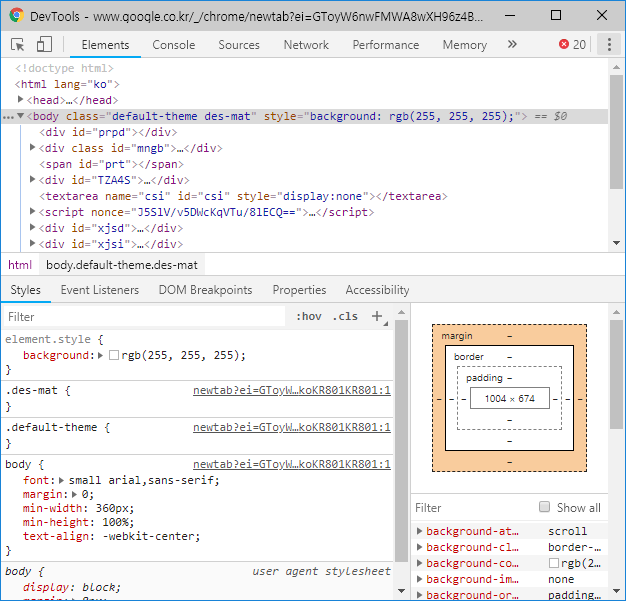Toggle the device toolbar icon
Screen dimensions: 626x601
tap(44, 44)
